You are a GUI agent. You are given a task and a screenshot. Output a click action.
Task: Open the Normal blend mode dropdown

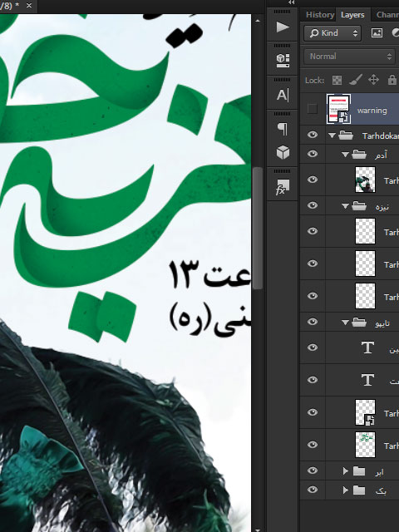click(349, 57)
